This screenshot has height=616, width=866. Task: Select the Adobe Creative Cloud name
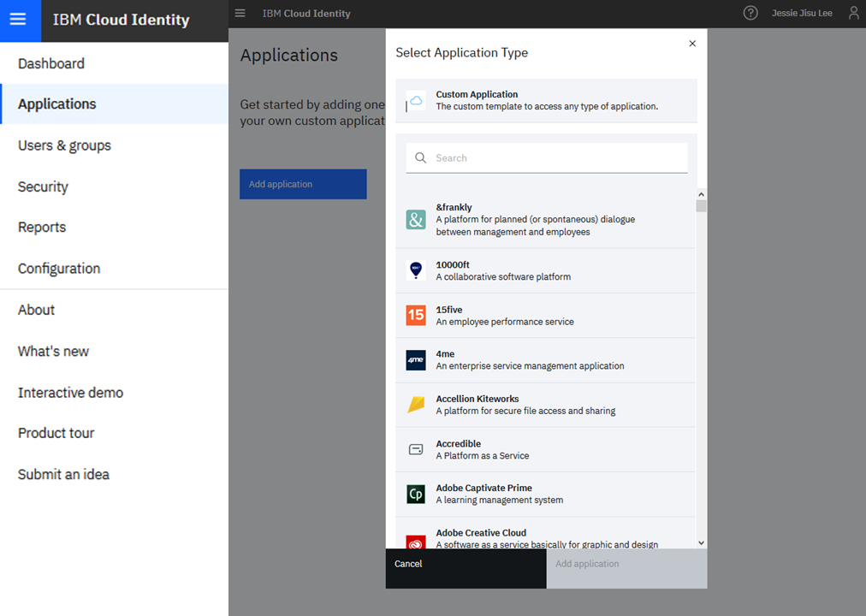tap(481, 533)
